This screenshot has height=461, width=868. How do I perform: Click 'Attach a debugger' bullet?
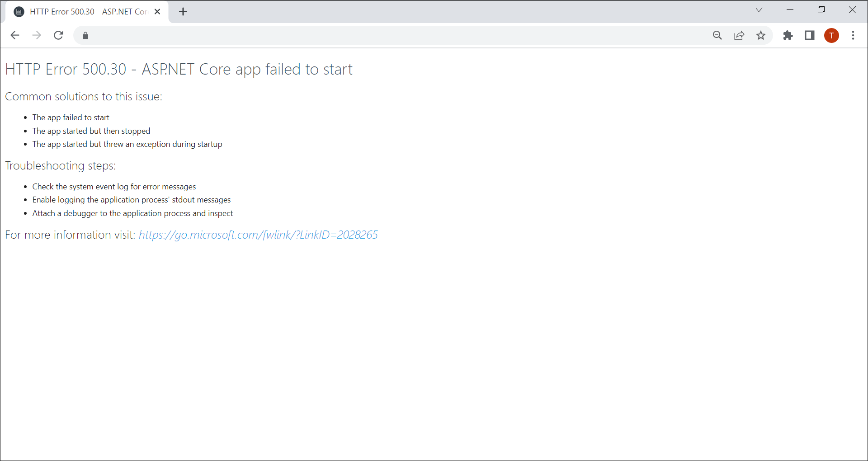point(133,213)
